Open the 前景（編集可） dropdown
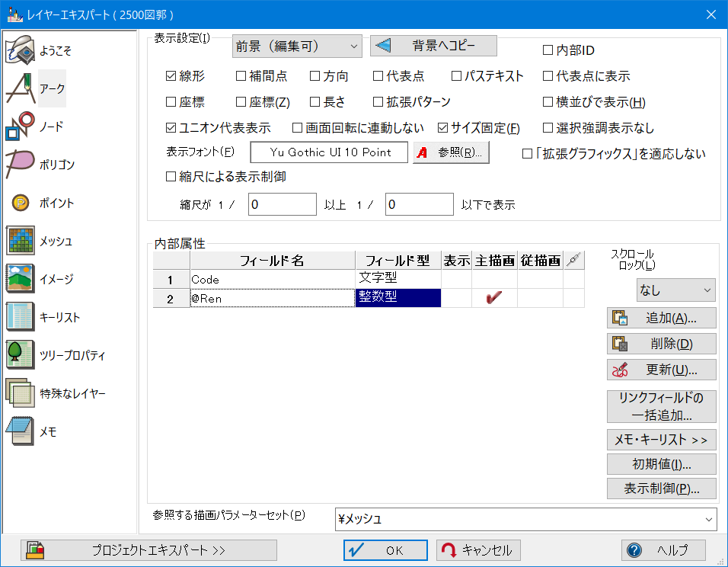This screenshot has height=567, width=728. (x=297, y=46)
